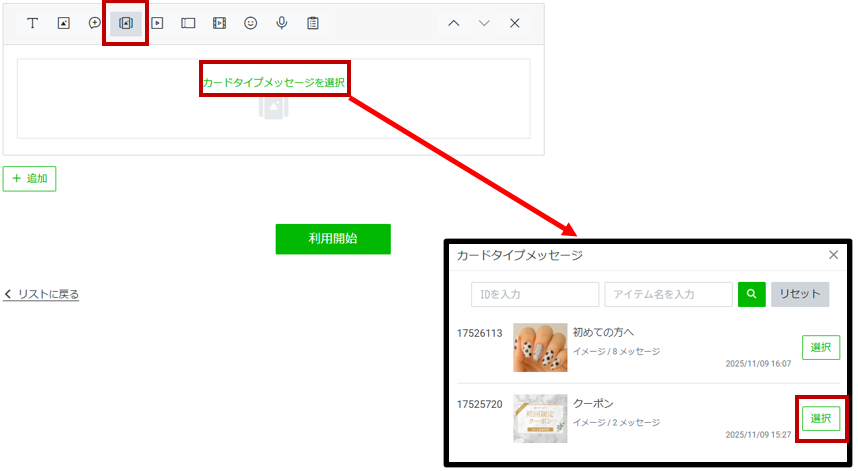Select the rich message icon

click(x=188, y=23)
